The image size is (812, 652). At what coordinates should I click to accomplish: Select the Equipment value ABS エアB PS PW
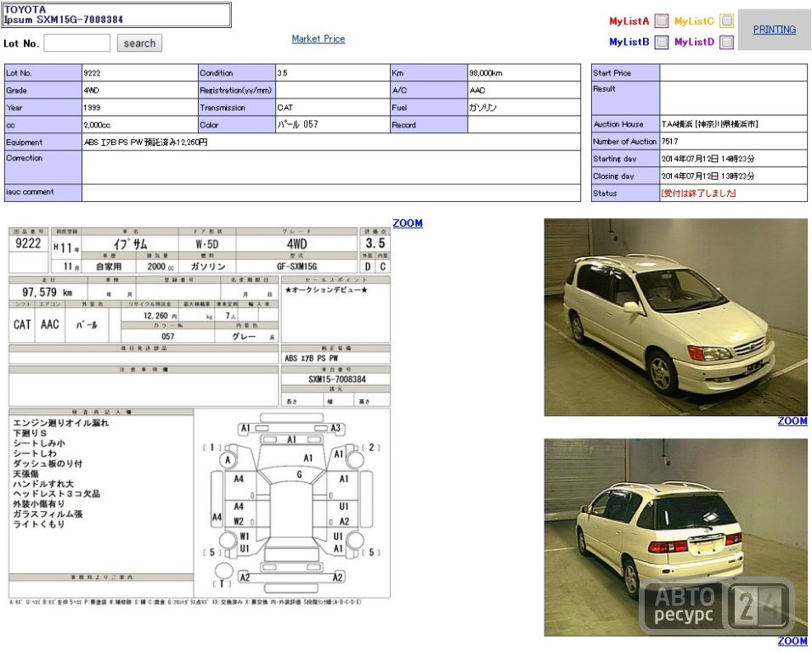pos(114,143)
